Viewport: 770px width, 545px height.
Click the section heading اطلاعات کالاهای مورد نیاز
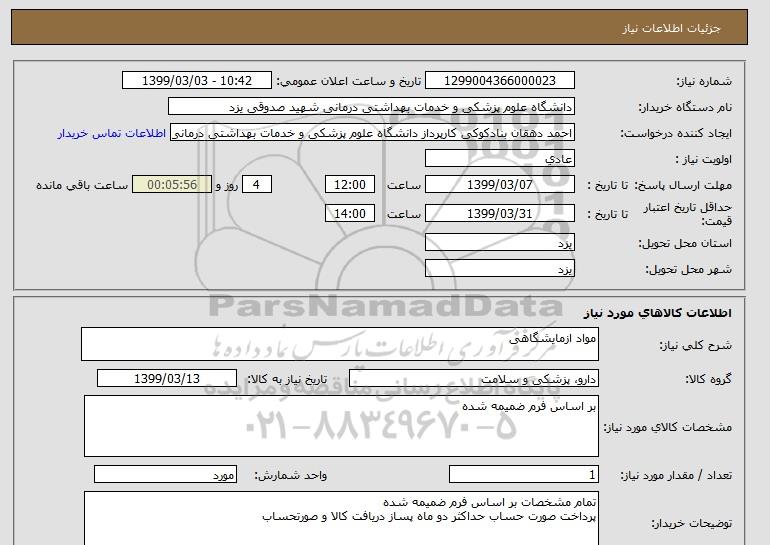click(x=658, y=313)
